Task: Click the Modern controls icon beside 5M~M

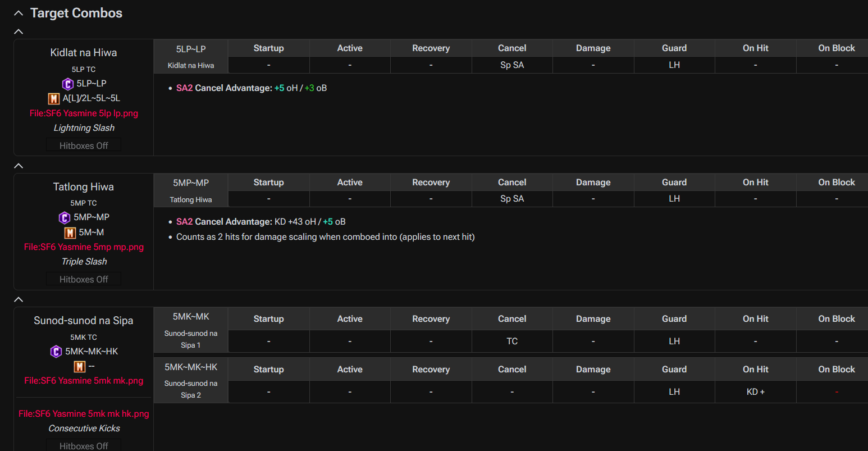Action: coord(70,233)
